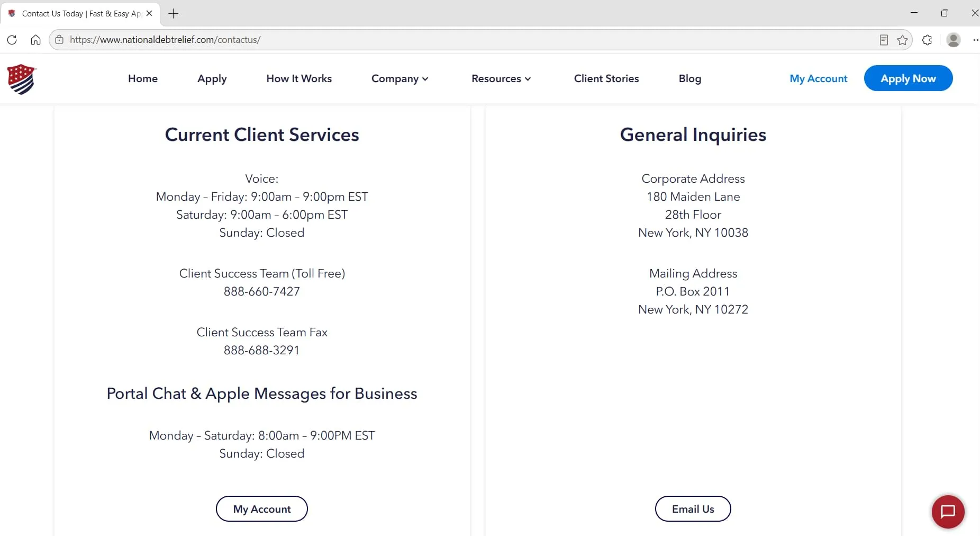980x536 pixels.
Task: Bookmark this page with star icon
Action: (903, 40)
